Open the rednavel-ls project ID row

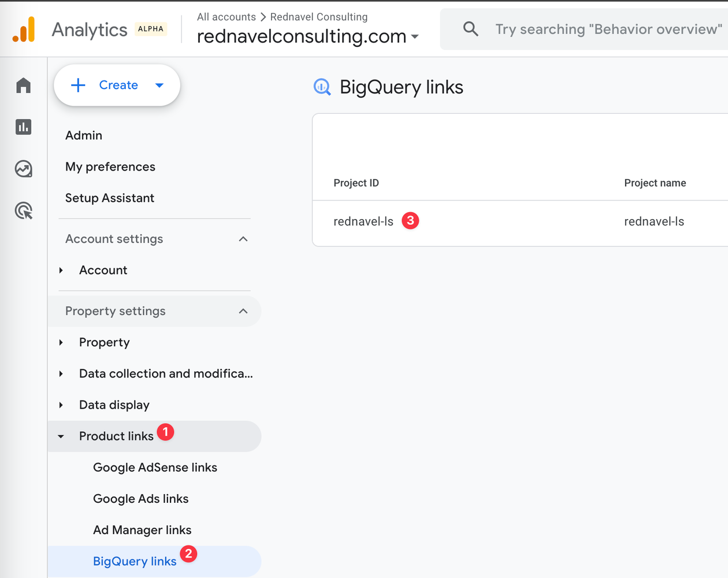[363, 221]
